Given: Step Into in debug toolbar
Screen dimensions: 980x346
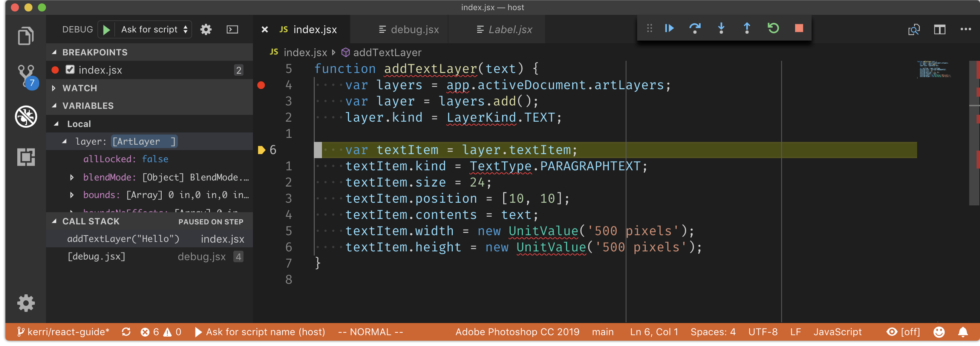Looking at the screenshot, I should [721, 28].
